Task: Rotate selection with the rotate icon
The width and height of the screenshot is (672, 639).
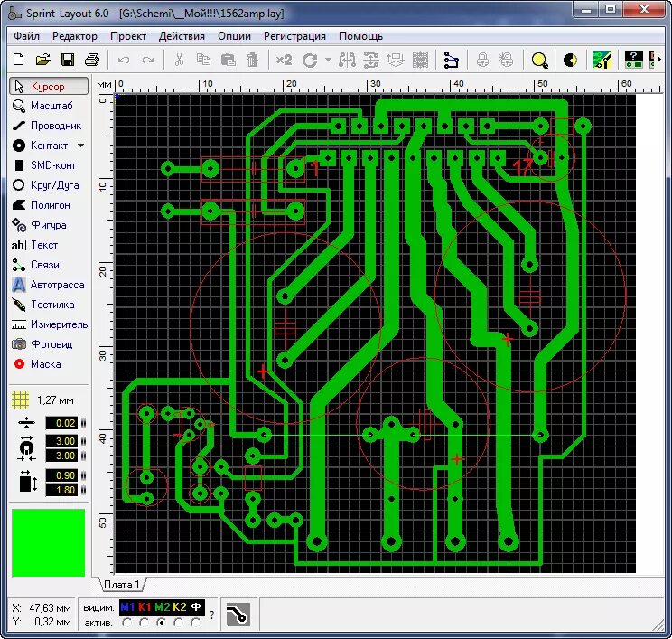Action: pos(310,60)
